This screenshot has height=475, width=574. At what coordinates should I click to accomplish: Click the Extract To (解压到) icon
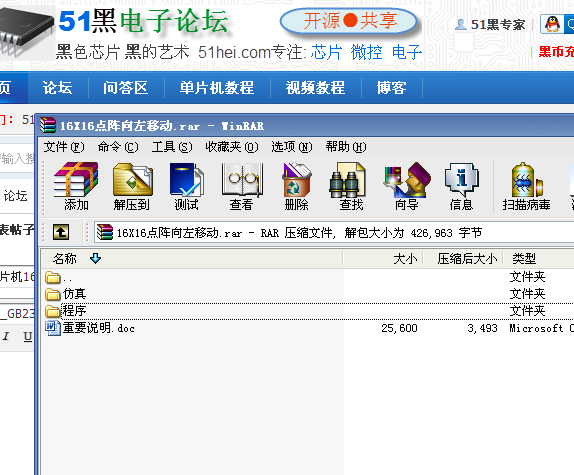pos(132,186)
